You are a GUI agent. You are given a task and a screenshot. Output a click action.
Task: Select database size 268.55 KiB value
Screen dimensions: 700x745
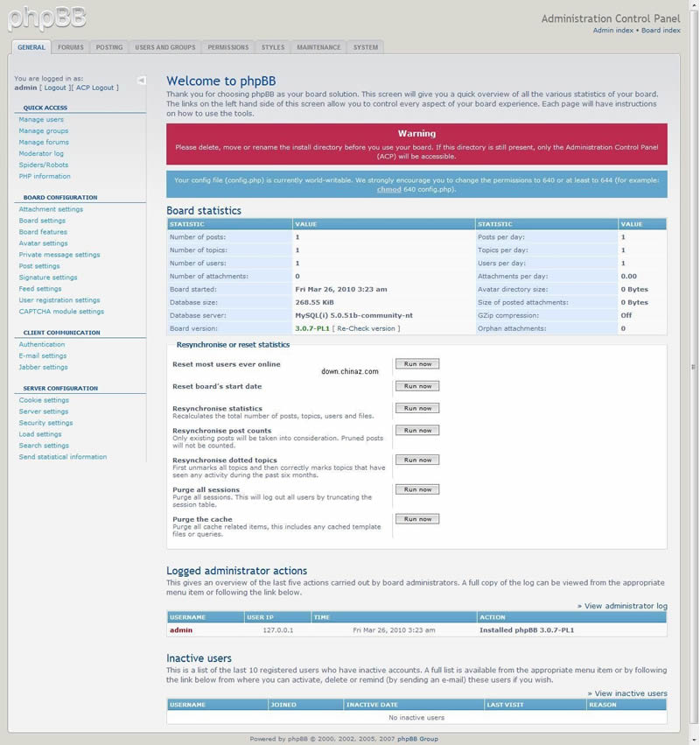click(x=314, y=303)
